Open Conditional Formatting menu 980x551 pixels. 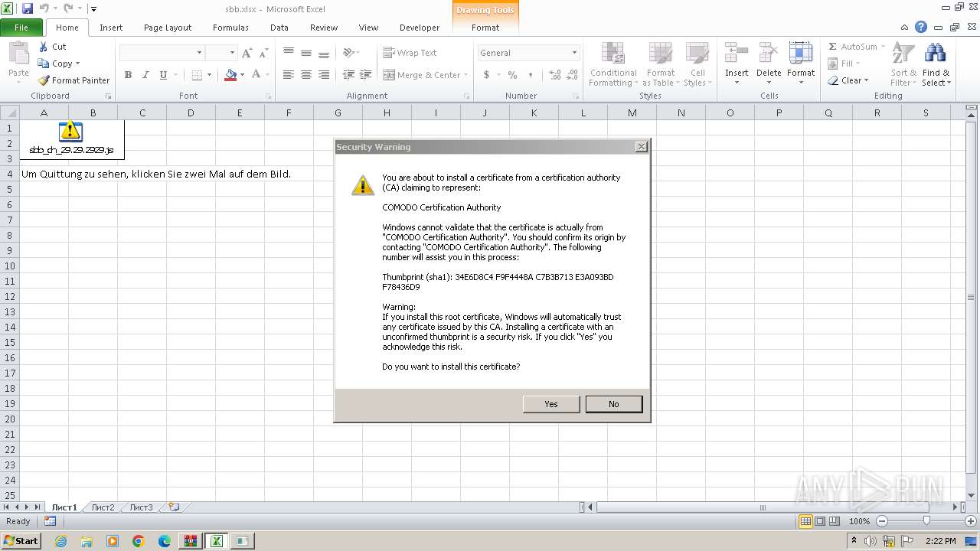tap(613, 64)
